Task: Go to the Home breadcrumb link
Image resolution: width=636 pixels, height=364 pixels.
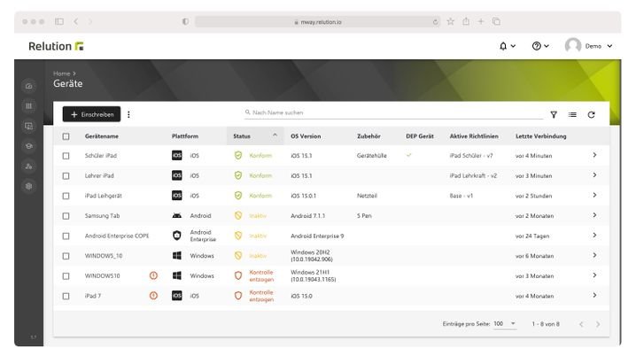Action: [61, 74]
